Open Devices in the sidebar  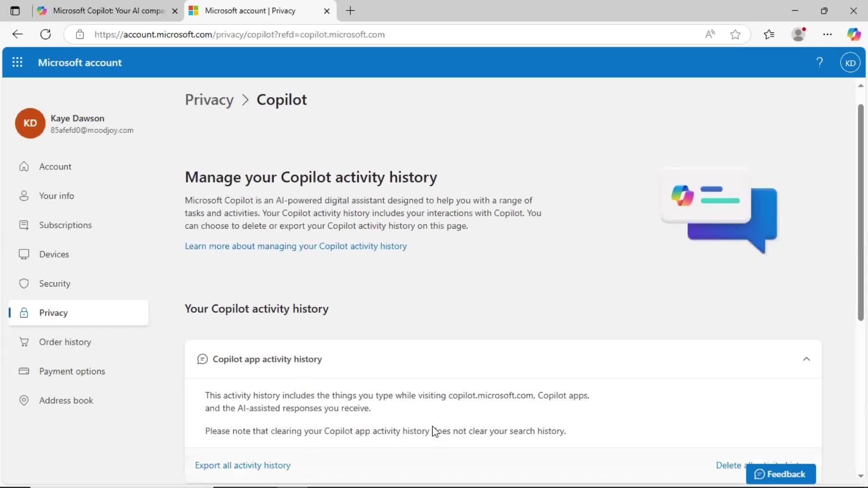coord(79,254)
